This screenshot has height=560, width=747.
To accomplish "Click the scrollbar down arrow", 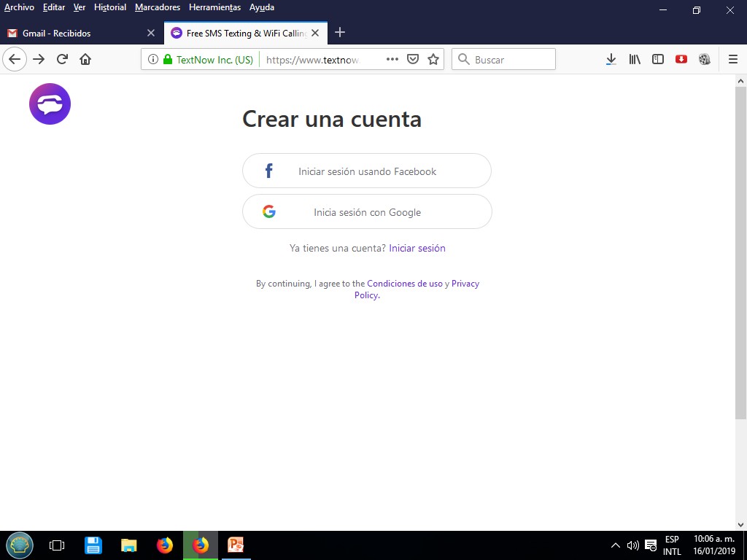I will pos(740,525).
